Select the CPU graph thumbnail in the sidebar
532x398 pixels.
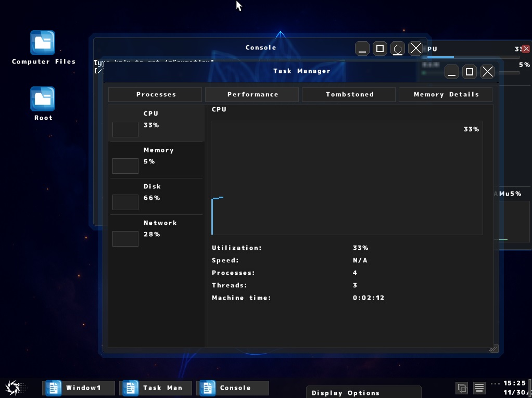click(125, 129)
